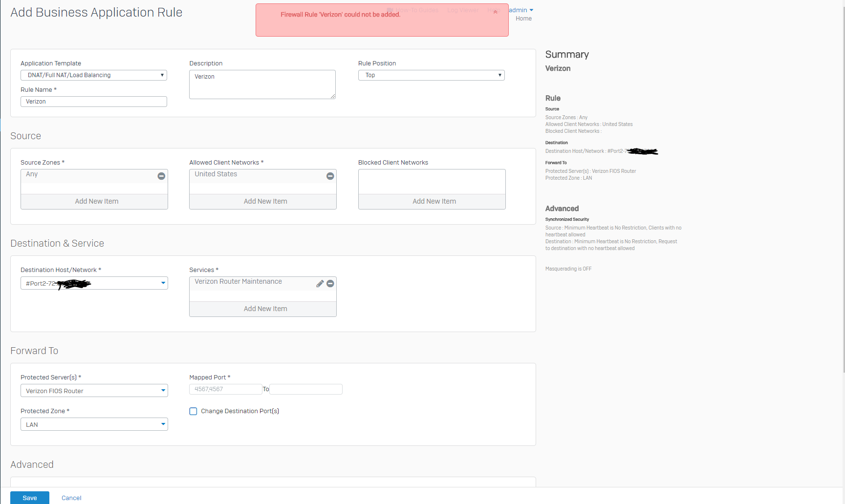Click 'Protected Zone : LAN' in the summary
The width and height of the screenshot is (845, 504).
click(568, 178)
